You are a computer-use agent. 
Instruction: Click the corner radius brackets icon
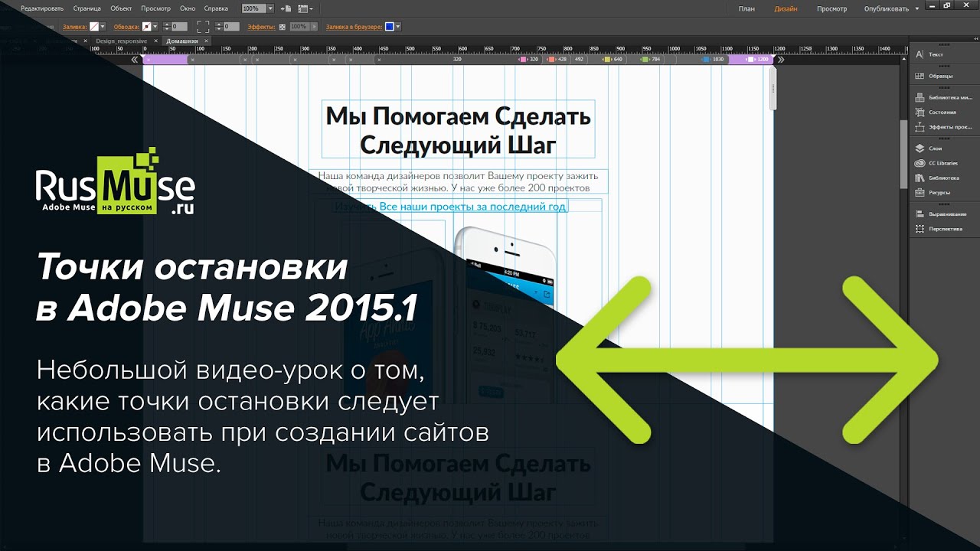pos(203,27)
